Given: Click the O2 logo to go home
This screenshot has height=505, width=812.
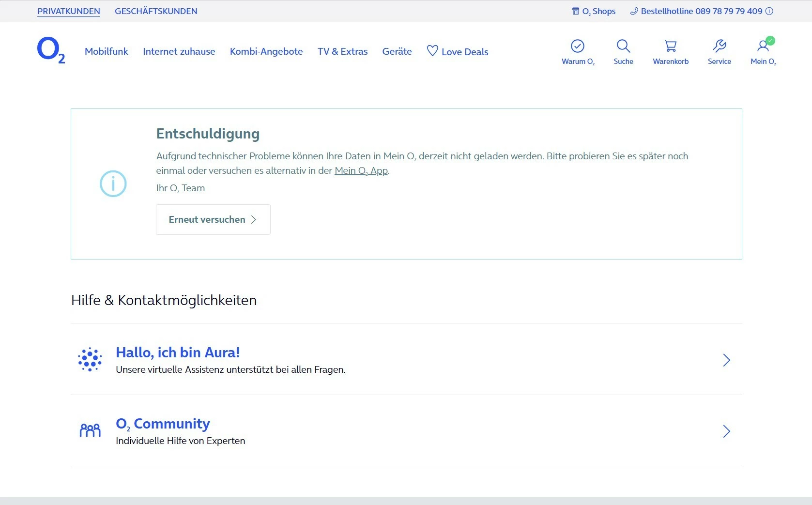Looking at the screenshot, I should (x=51, y=51).
